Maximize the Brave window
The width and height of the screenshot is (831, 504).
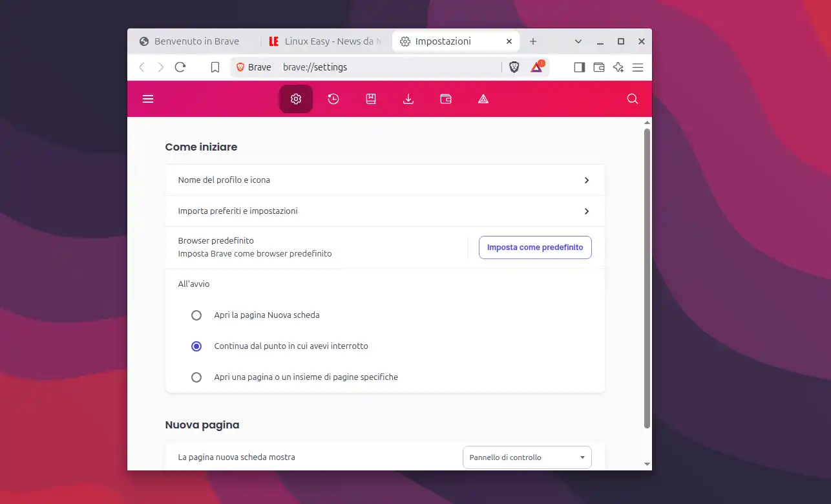point(621,41)
